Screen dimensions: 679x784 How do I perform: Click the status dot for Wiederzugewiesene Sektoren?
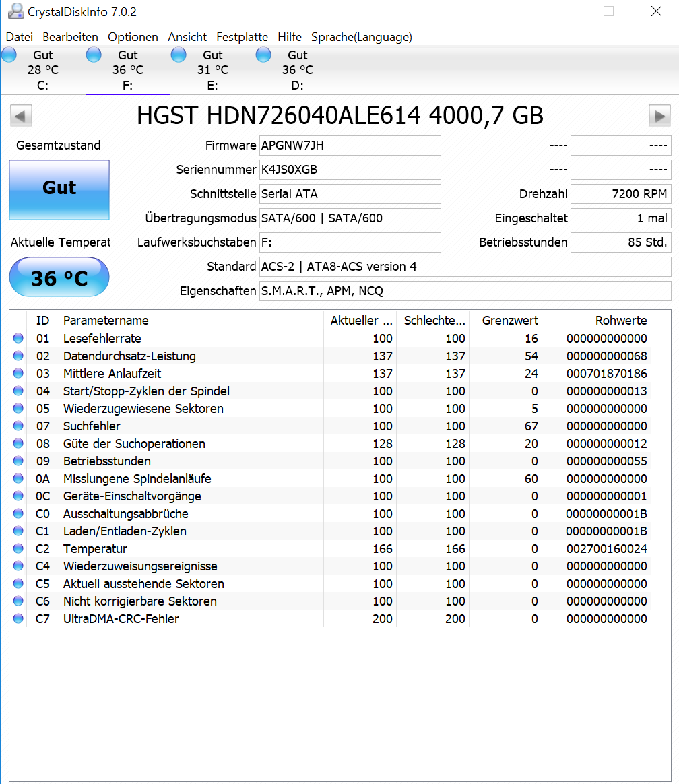pos(18,408)
